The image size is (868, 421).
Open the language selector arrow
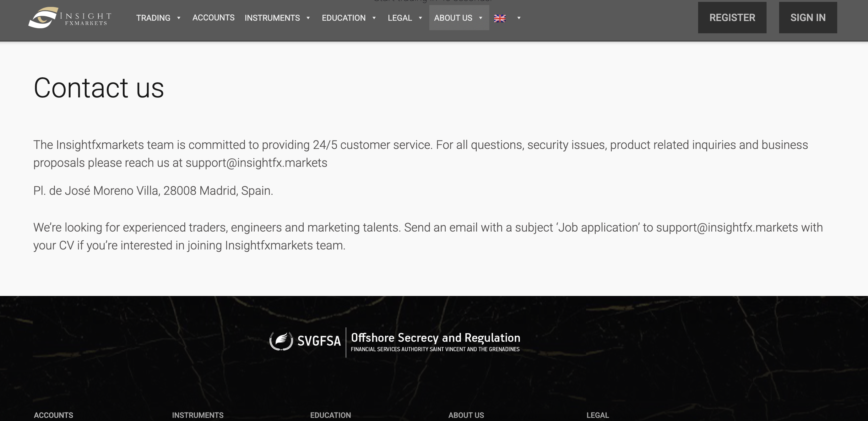click(519, 18)
